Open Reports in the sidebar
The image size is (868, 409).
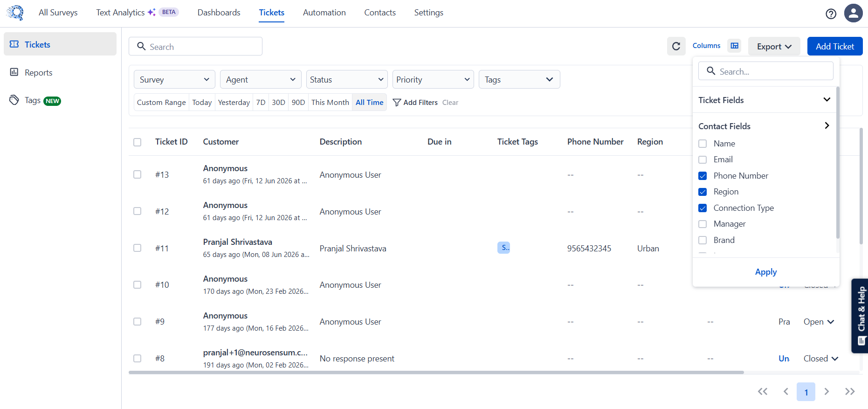point(60,72)
